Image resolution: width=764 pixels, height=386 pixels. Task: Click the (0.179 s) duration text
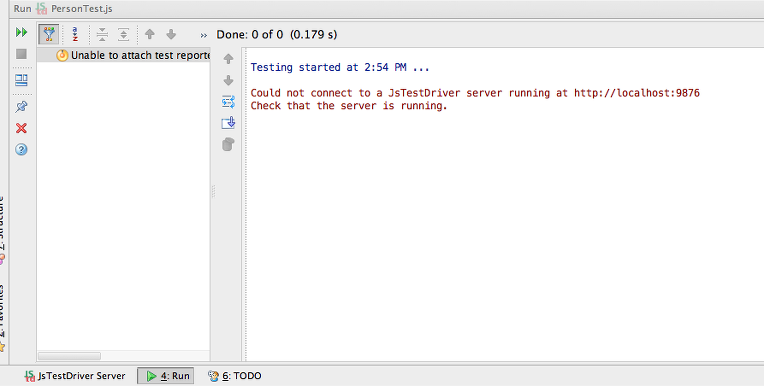click(313, 35)
